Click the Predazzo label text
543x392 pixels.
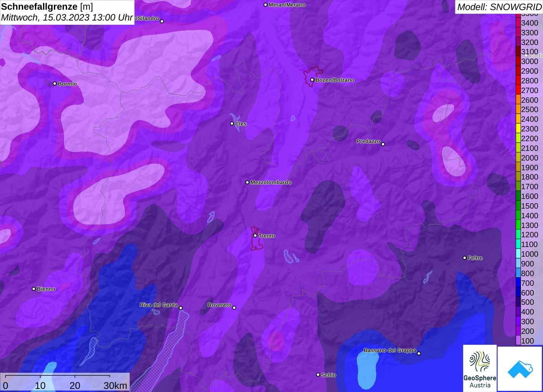click(368, 141)
